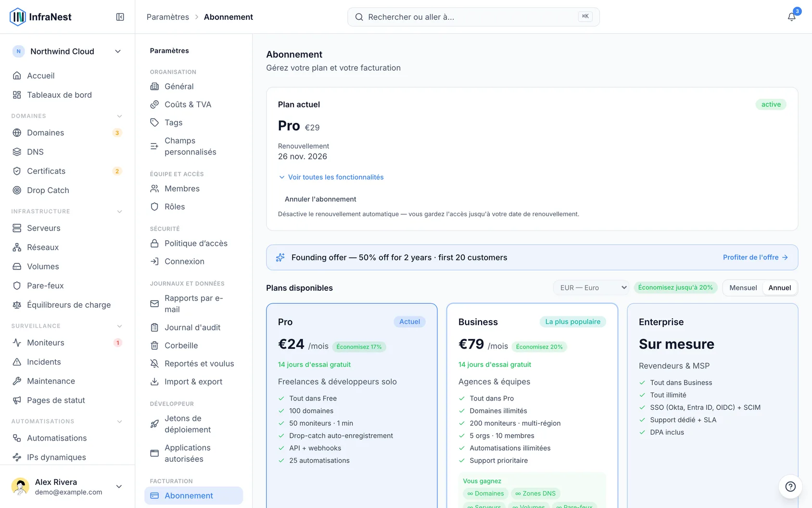The height and width of the screenshot is (508, 812).
Task: Open Certificats shield icon in sidebar
Action: 17,171
